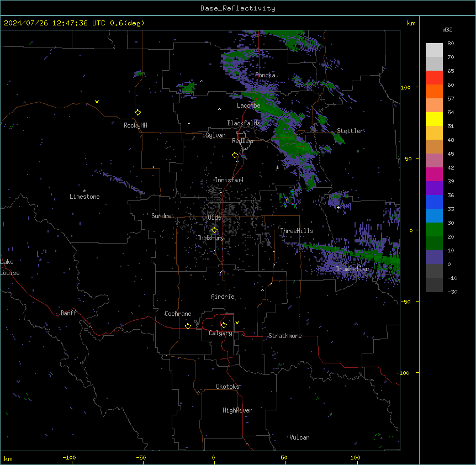476x465 pixels.
Task: Click the Okotoks town label
Action: pos(228,387)
